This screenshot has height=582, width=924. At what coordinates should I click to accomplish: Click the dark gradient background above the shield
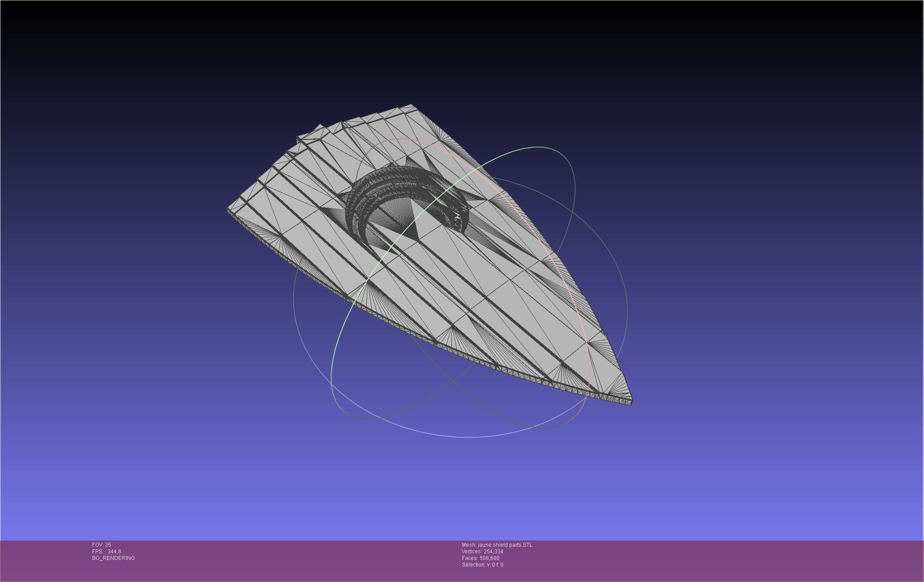441,53
